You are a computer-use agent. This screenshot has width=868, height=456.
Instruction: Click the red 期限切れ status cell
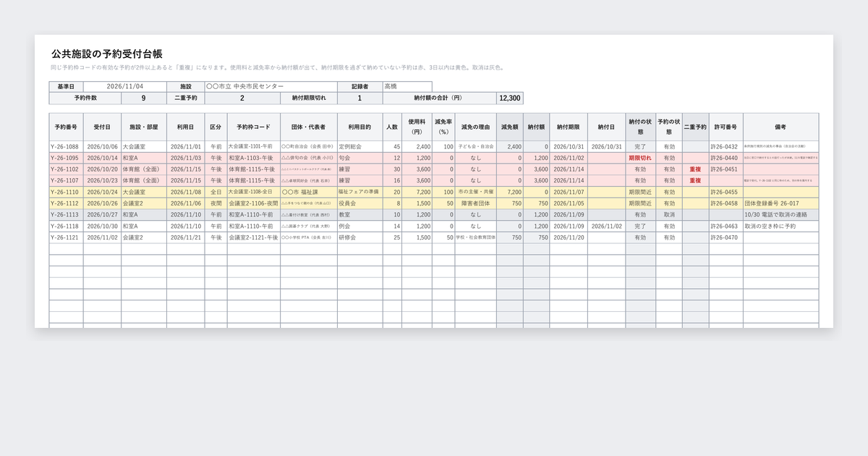(641, 158)
